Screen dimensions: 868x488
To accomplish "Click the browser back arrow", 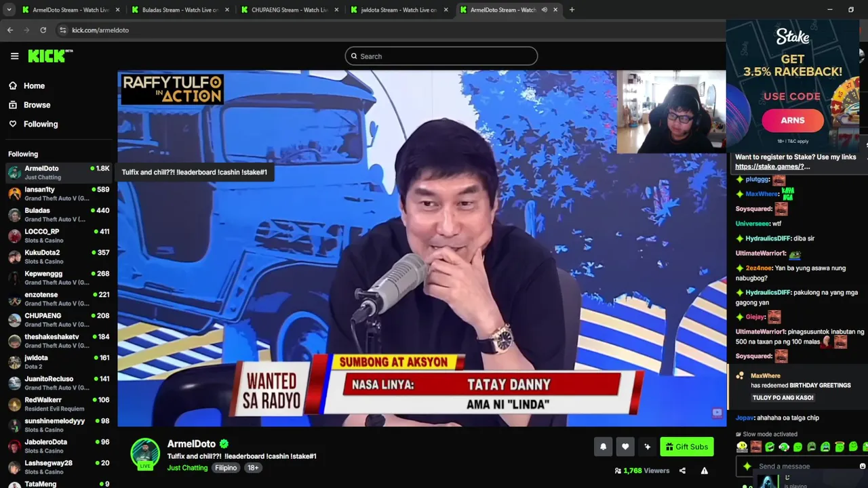I will click(10, 30).
